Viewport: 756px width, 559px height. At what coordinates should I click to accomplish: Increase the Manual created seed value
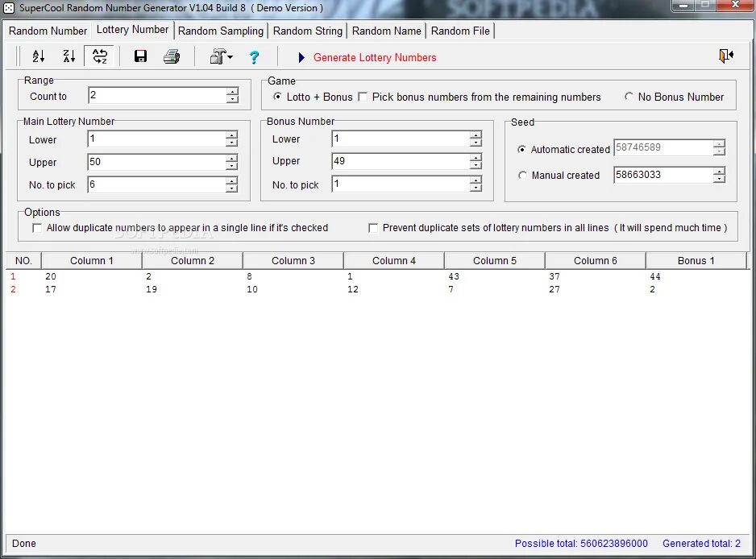pyautogui.click(x=719, y=171)
